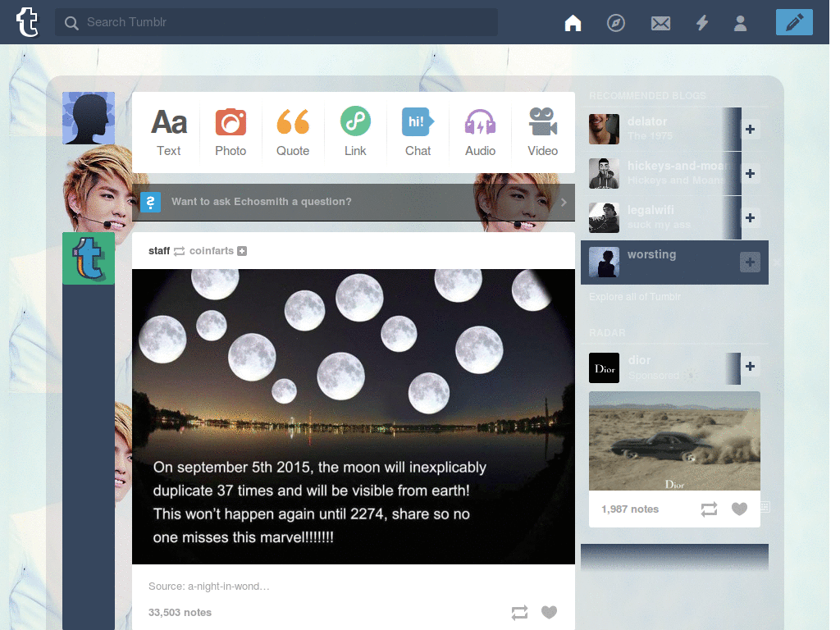Open the Inbox envelope icon
The width and height of the screenshot is (840, 630).
click(x=660, y=23)
